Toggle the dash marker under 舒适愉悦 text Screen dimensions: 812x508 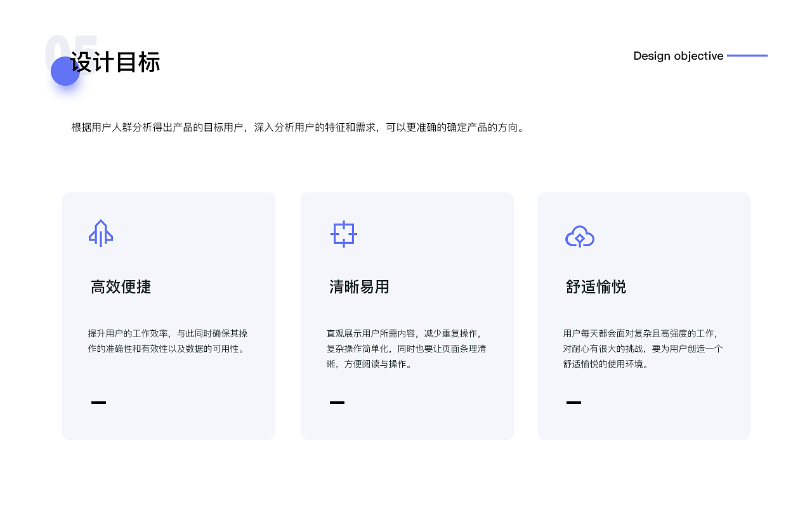(573, 402)
